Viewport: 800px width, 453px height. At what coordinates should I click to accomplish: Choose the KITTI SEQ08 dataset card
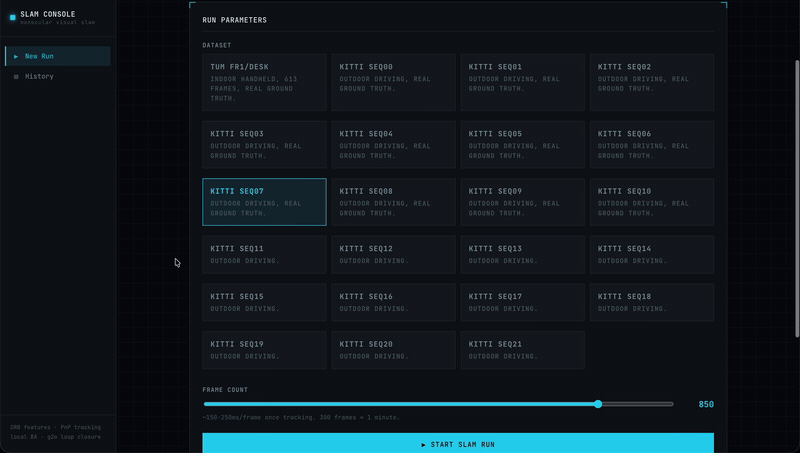point(393,202)
